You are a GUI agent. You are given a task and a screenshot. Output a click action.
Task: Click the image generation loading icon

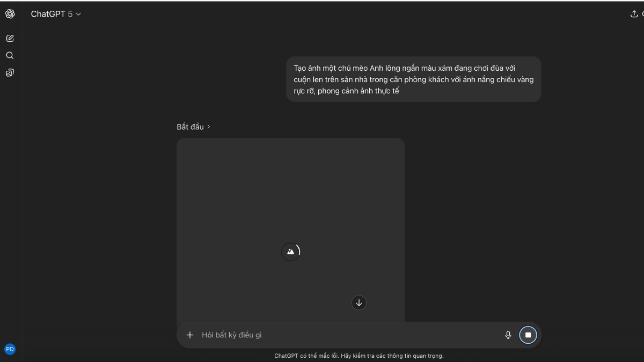click(290, 252)
